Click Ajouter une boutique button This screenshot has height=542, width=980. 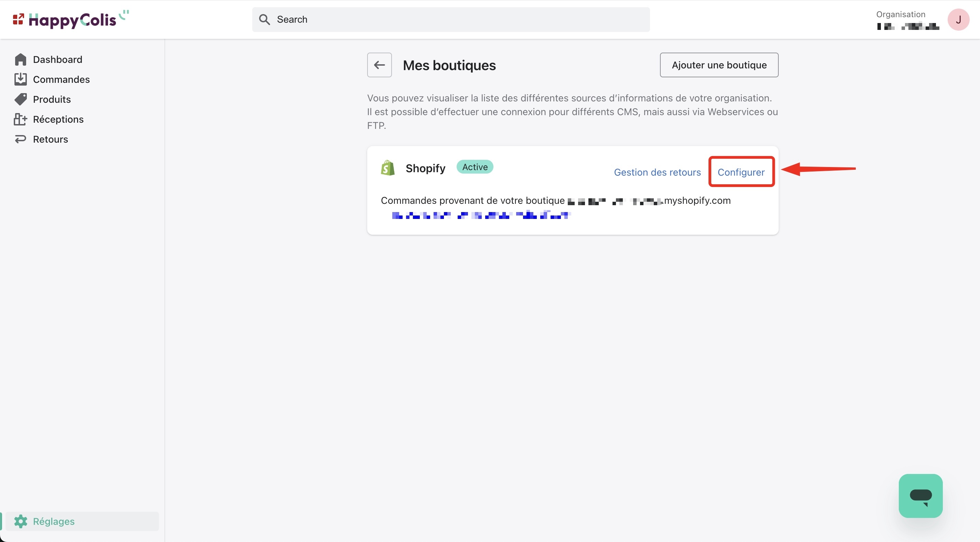click(718, 65)
